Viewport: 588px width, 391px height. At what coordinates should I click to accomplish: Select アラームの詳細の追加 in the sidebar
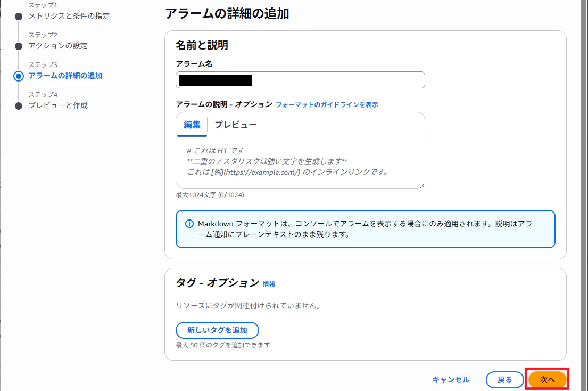pos(64,75)
